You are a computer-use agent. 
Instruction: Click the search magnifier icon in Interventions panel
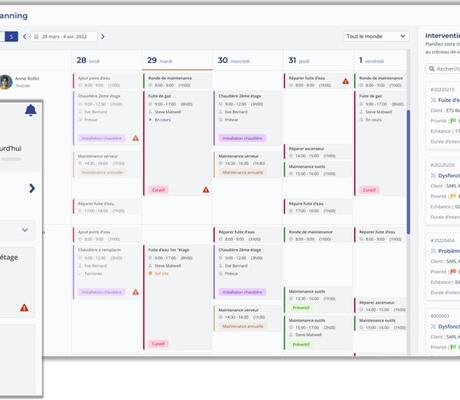(432, 69)
